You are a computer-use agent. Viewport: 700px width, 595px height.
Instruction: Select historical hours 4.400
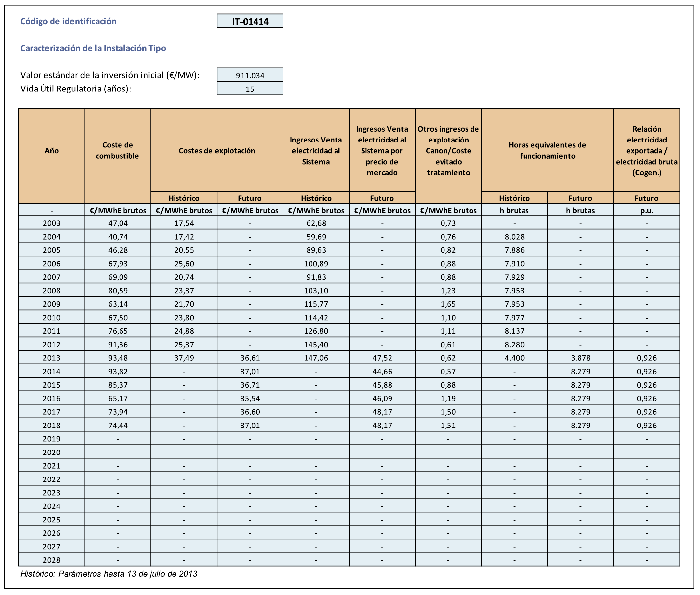click(x=514, y=358)
